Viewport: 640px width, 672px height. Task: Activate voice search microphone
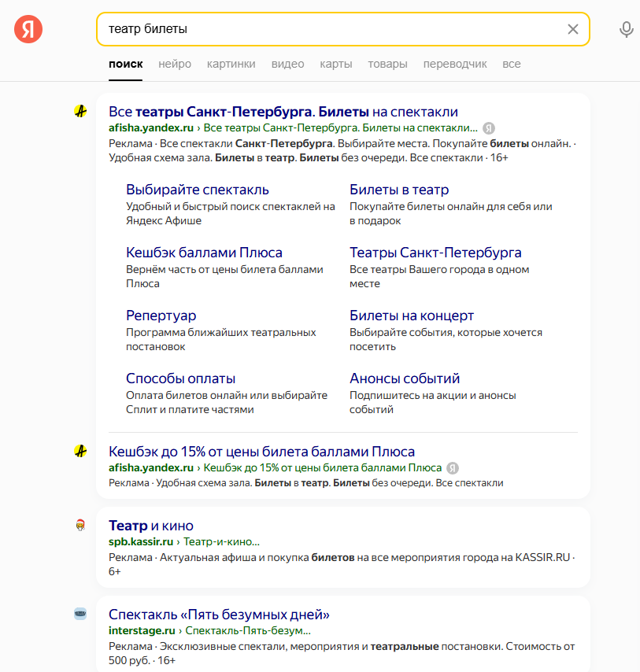(627, 29)
